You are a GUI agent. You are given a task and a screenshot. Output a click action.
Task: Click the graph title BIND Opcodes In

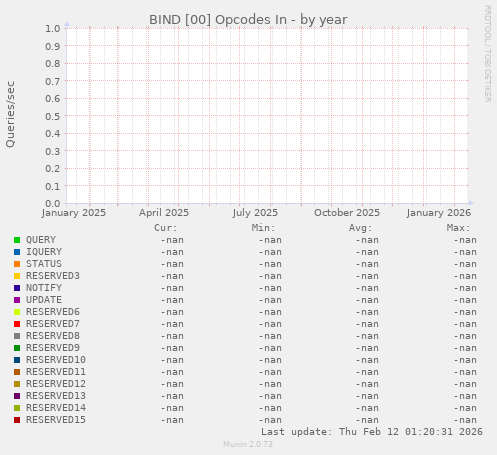248,20
